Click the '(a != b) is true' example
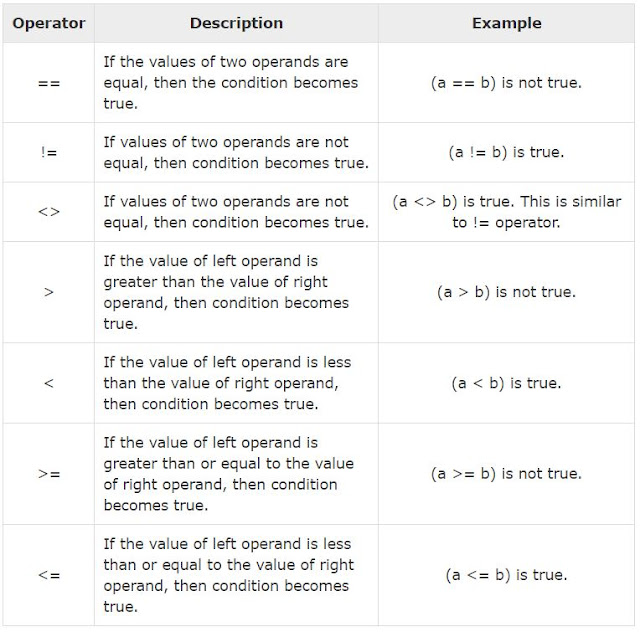This screenshot has width=640, height=632. click(x=506, y=152)
